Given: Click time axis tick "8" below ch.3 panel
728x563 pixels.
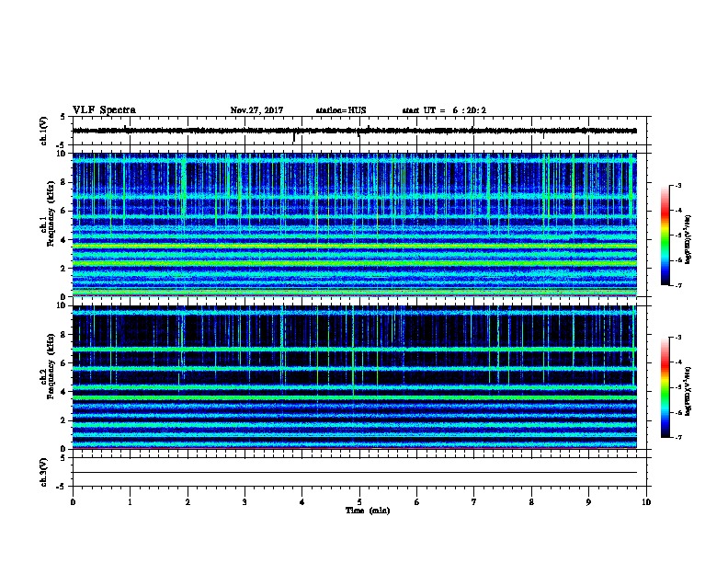Looking at the screenshot, I should [x=531, y=502].
